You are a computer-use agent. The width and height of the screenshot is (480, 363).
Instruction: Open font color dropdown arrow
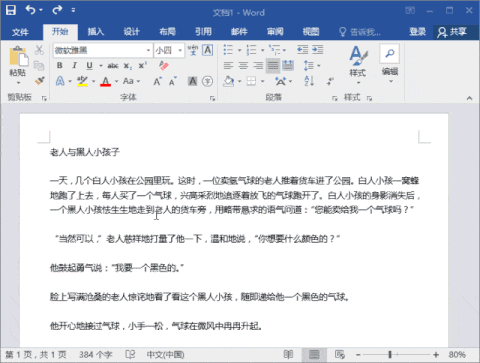(x=117, y=81)
